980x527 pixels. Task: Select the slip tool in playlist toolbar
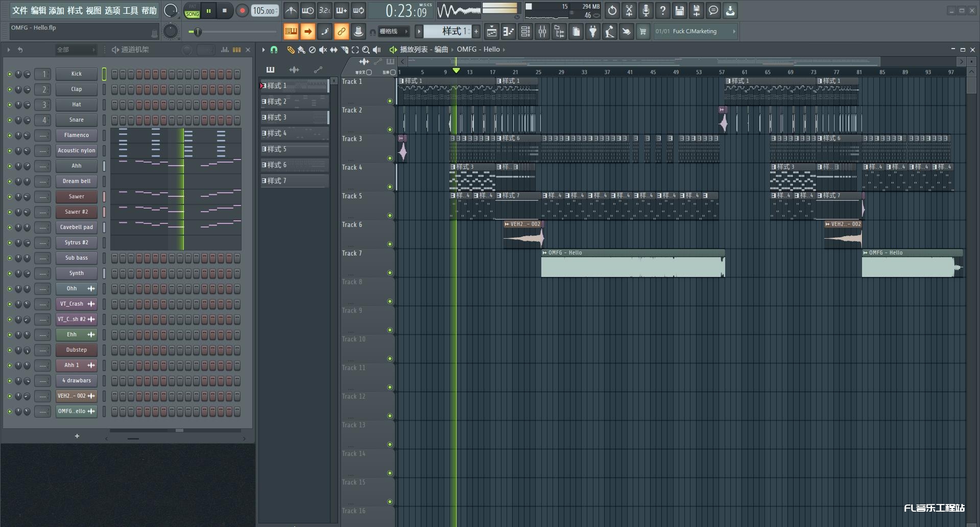tap(333, 50)
